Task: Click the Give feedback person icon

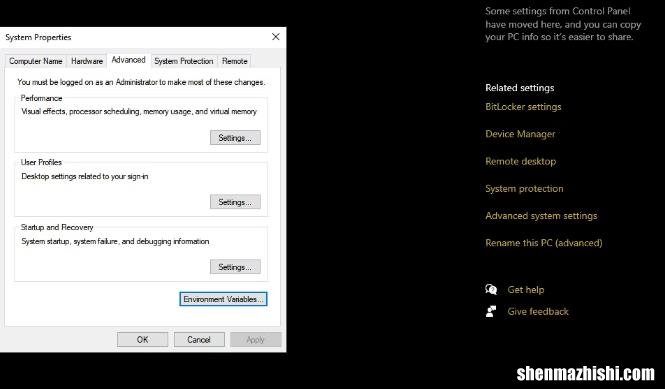Action: pyautogui.click(x=491, y=311)
